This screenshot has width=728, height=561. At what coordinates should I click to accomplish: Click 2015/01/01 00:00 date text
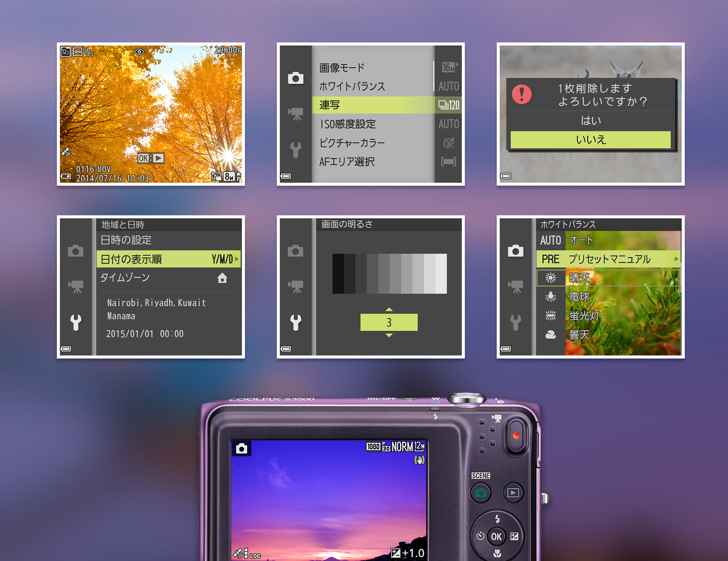pyautogui.click(x=145, y=334)
